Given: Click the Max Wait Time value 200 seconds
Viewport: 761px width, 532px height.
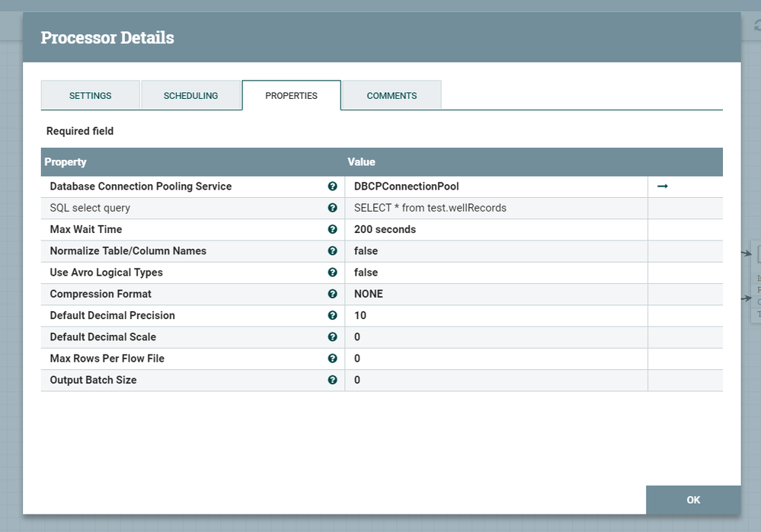Looking at the screenshot, I should click(x=495, y=229).
